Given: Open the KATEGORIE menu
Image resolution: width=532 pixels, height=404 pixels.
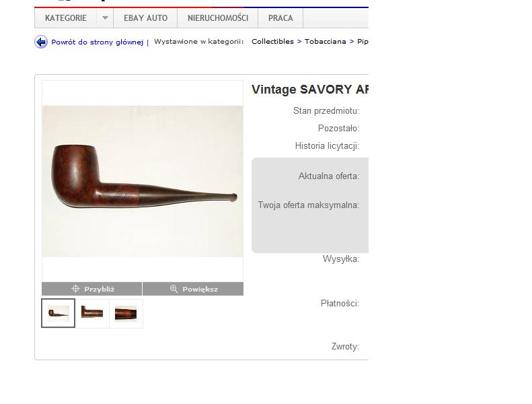Looking at the screenshot, I should [66, 18].
